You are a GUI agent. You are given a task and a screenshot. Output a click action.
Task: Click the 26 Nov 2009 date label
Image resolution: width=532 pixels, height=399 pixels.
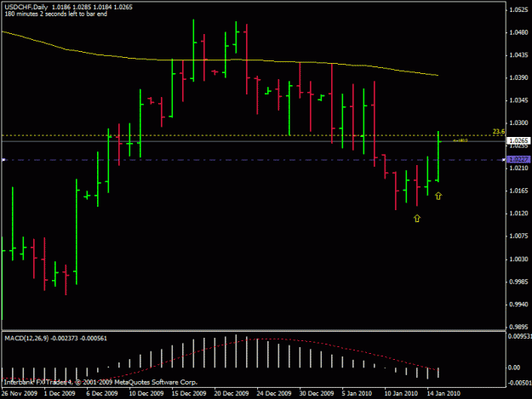(x=20, y=393)
